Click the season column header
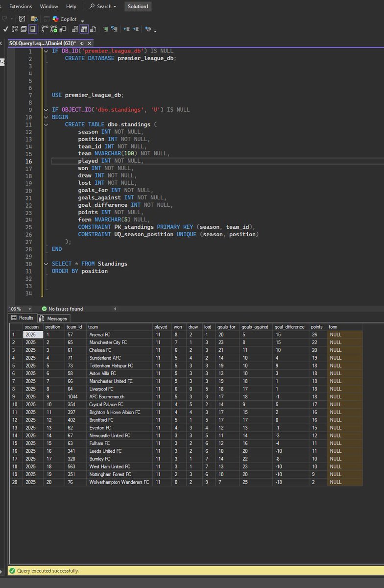Screen dimensions: 384x588 pyautogui.click(x=32, y=327)
